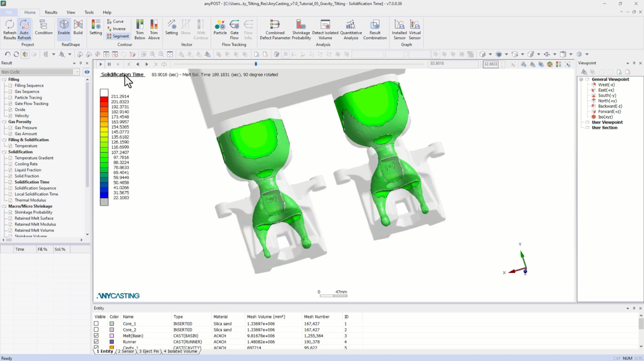Click the Installed Sensor graph icon
The image size is (644, 361).
pyautogui.click(x=399, y=30)
